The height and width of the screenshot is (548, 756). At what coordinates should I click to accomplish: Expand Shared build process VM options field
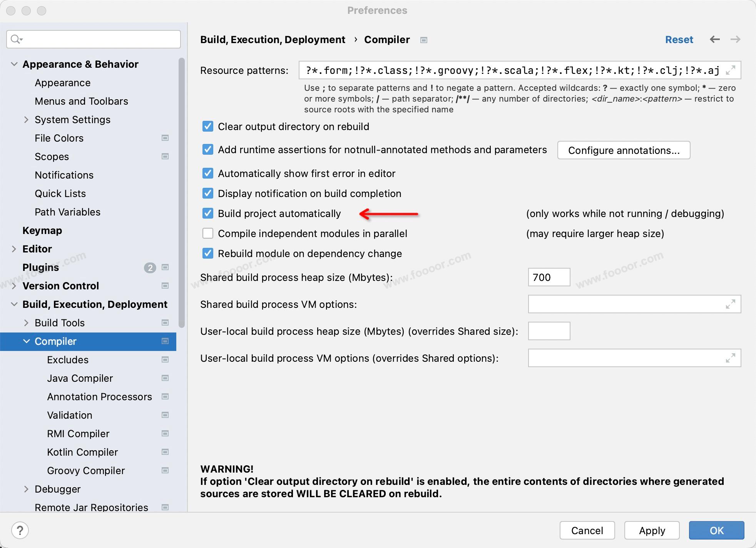coord(730,304)
